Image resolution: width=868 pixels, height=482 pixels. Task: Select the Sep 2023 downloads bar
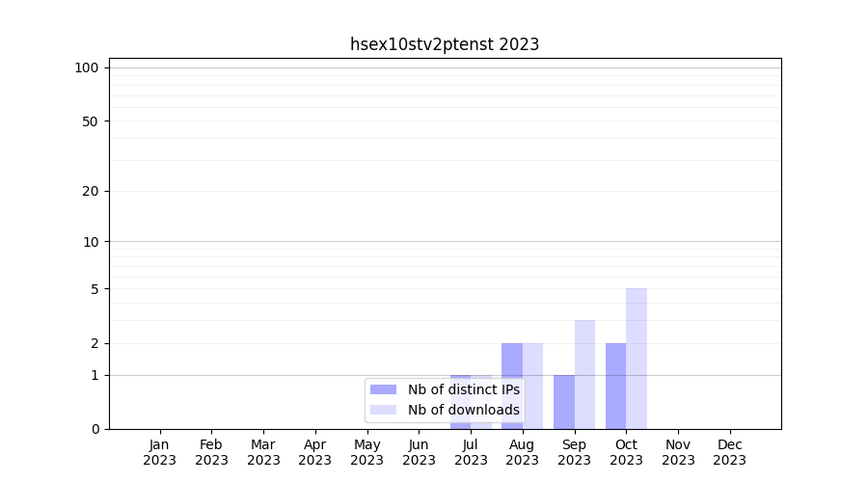pos(584,374)
